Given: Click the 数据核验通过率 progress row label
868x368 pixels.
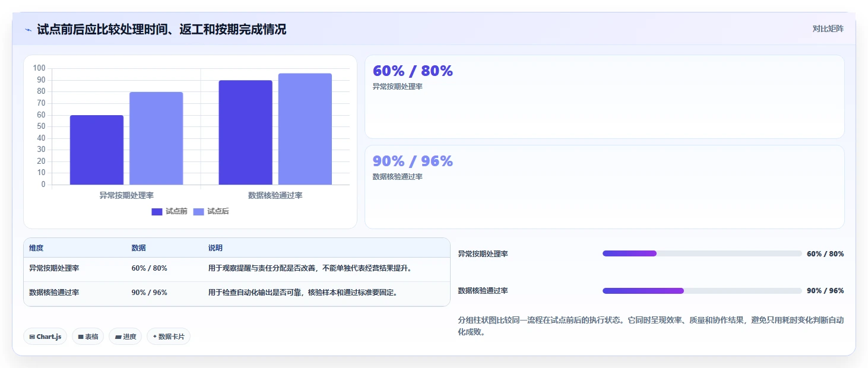Looking at the screenshot, I should [x=483, y=291].
